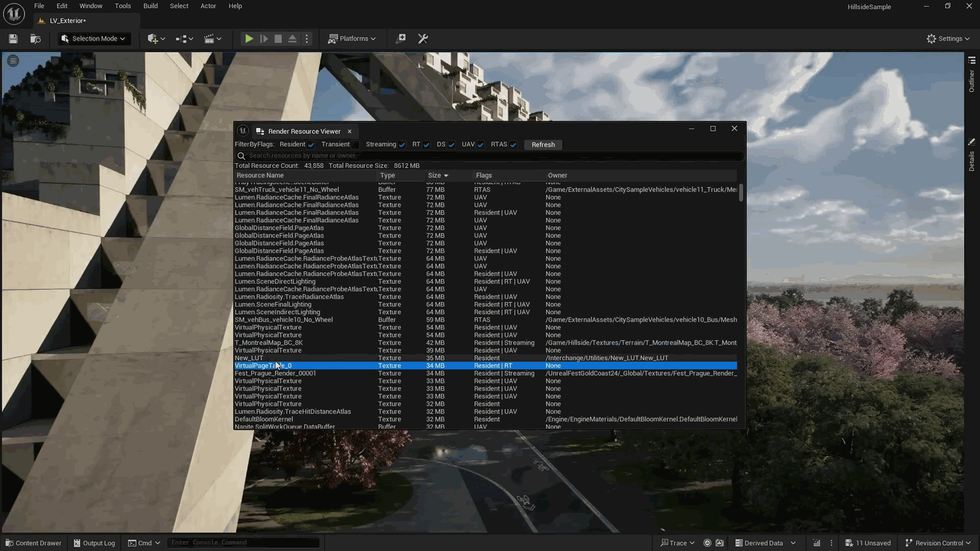Click the resource search field

pos(490,156)
